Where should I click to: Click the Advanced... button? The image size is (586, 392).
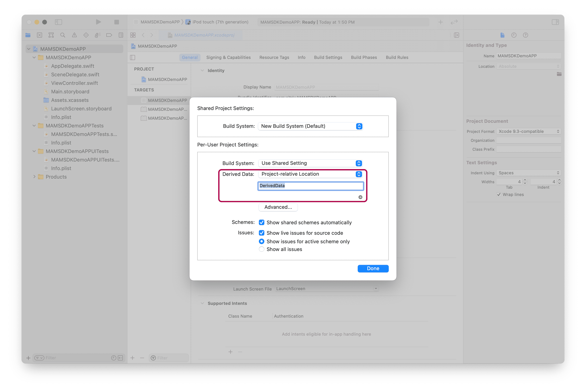coord(278,207)
